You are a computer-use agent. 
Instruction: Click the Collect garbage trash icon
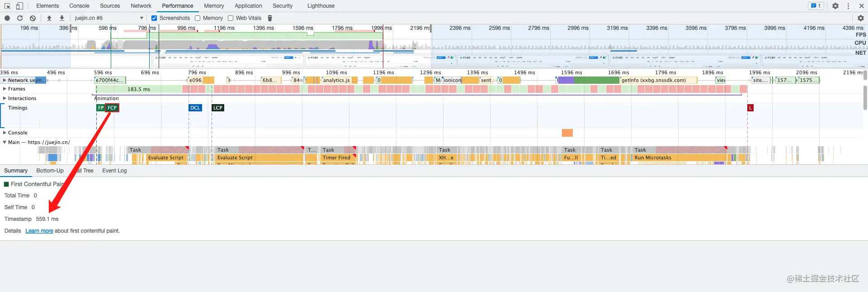pyautogui.click(x=270, y=18)
